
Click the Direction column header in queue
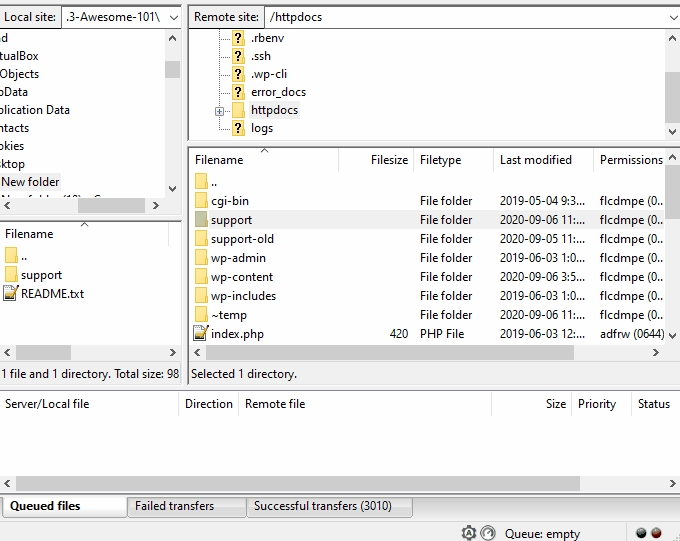coord(209,404)
